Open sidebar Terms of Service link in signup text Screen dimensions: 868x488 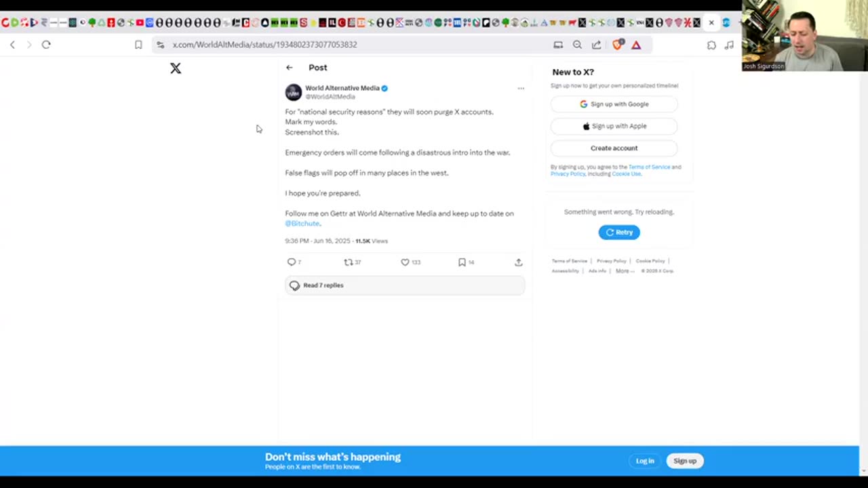tap(649, 167)
